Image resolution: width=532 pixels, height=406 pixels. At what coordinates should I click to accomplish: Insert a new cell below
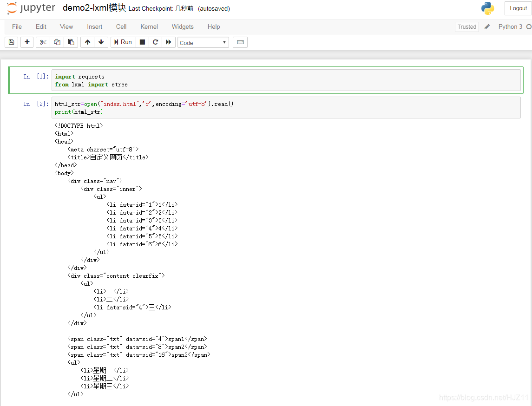click(x=27, y=42)
